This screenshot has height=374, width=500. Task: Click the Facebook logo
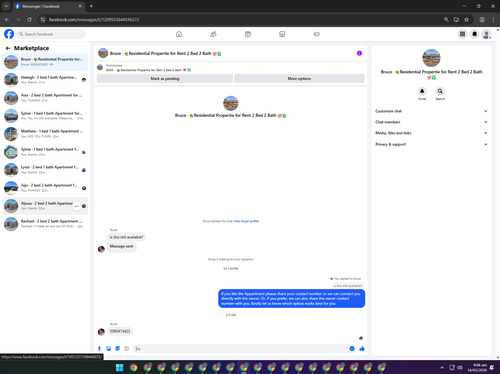[x=9, y=34]
